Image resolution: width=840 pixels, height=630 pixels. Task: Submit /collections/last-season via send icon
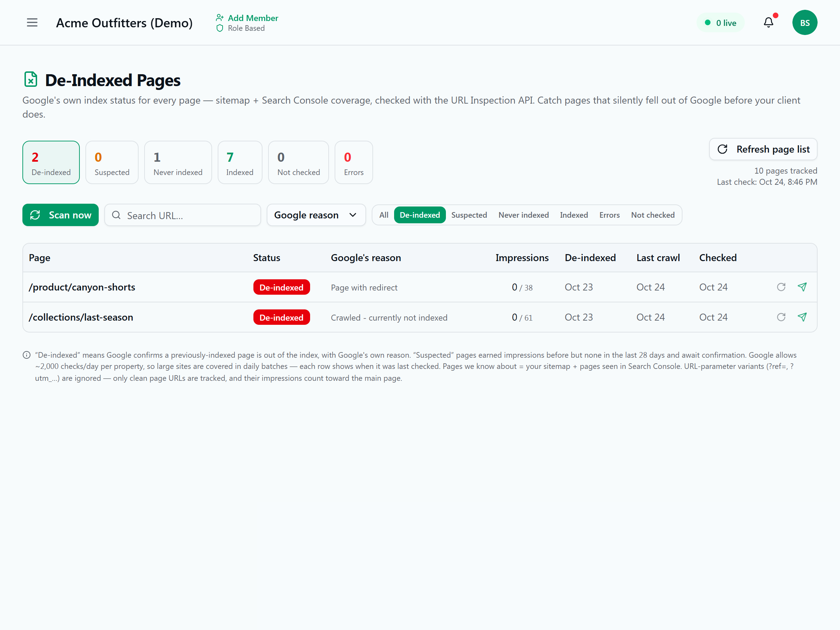coord(803,317)
